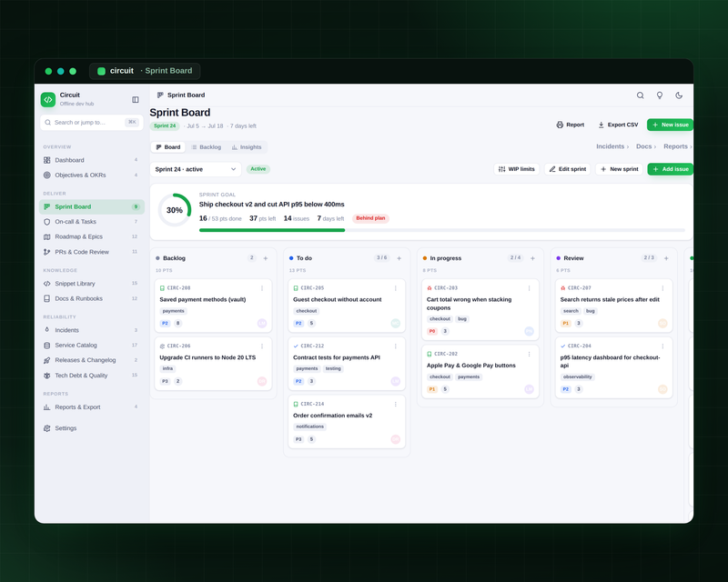Follow the Reports link at top right

[678, 146]
